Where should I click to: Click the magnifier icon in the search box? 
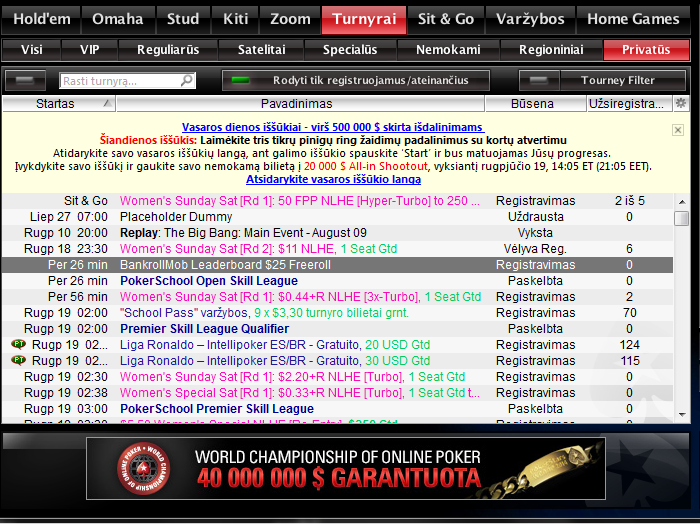187,80
